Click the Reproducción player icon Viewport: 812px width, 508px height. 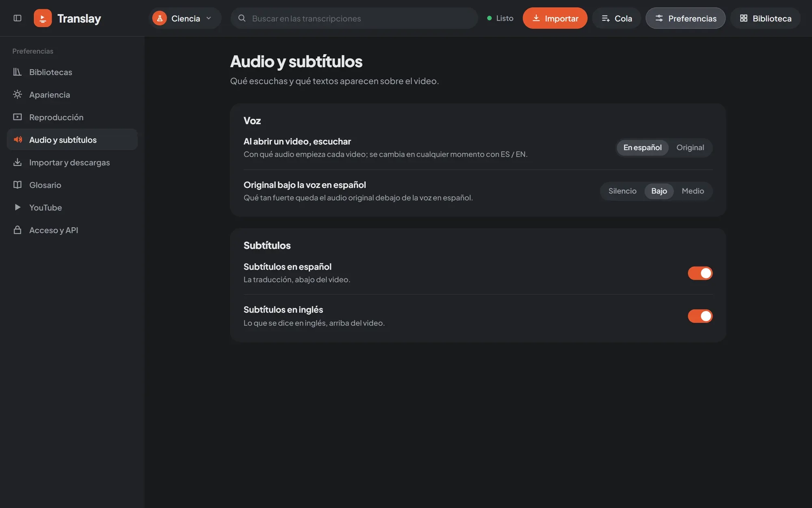[17, 117]
